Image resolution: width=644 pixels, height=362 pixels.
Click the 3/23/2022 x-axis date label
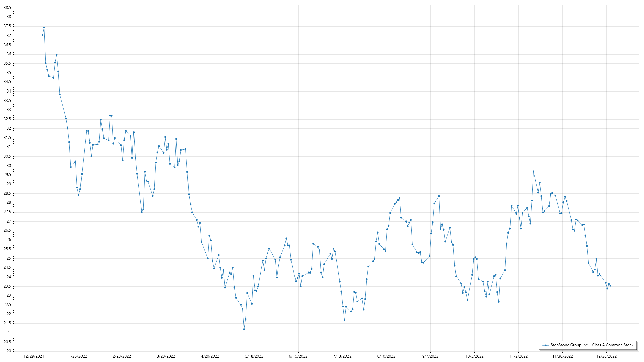[x=166, y=356]
